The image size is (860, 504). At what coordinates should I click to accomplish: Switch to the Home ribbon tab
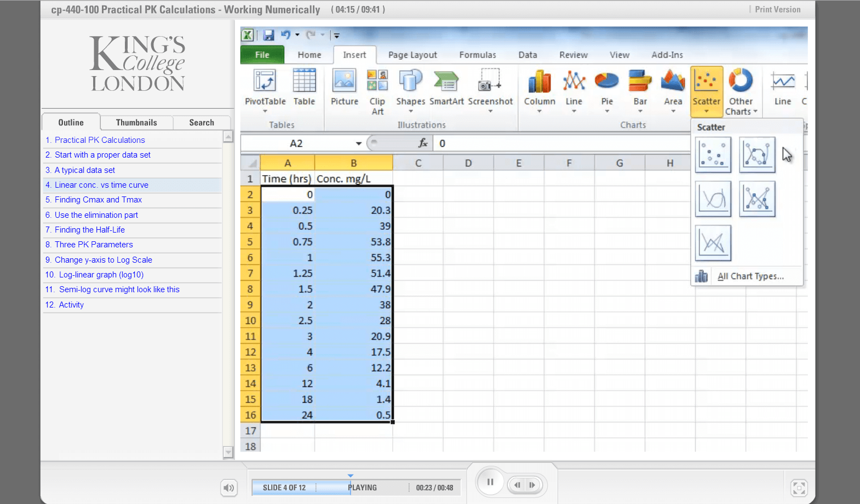coord(309,55)
